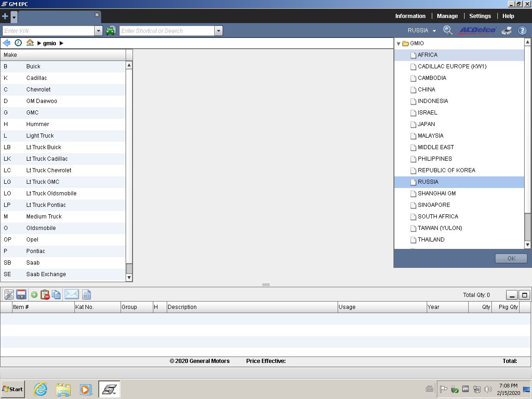Open the Information menu
Viewport: 532px width, 399px height.
point(410,16)
